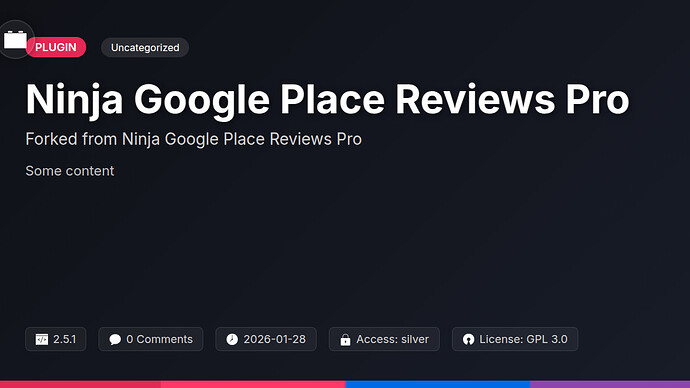Click the 'Forked from Ninja Google Place Reviews Pro' subtitle
This screenshot has width=690, height=388.
(194, 139)
